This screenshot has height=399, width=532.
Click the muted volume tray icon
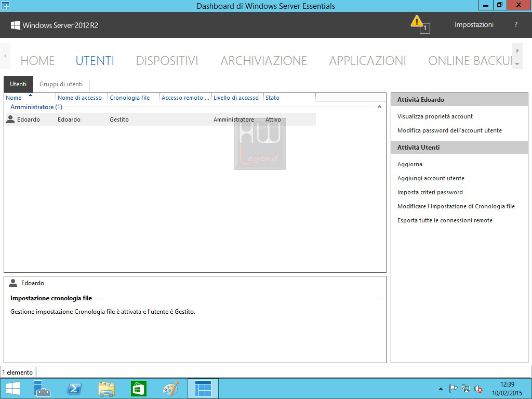pyautogui.click(x=478, y=389)
